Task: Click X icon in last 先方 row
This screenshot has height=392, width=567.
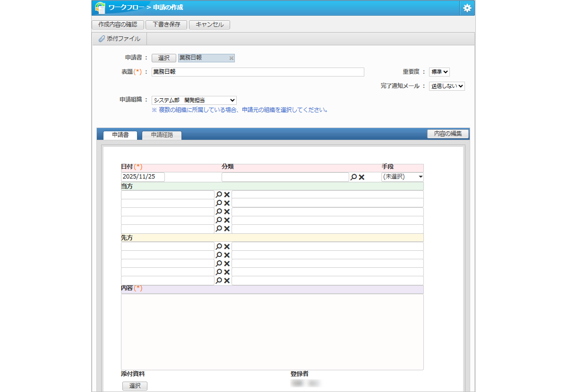Action: [227, 281]
